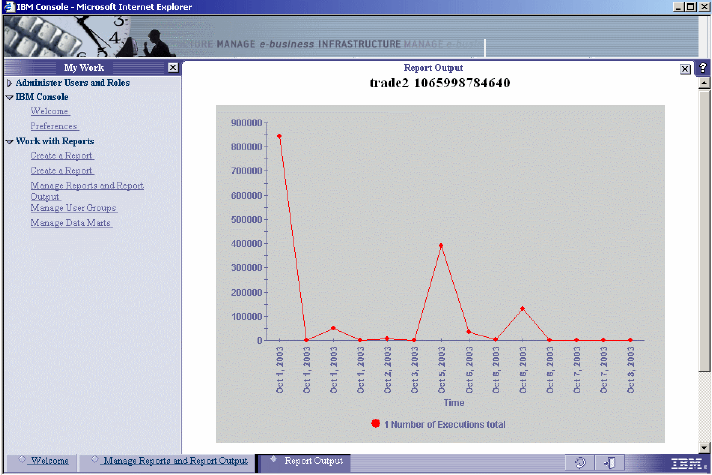Open the Manage Data Marts link

point(71,223)
